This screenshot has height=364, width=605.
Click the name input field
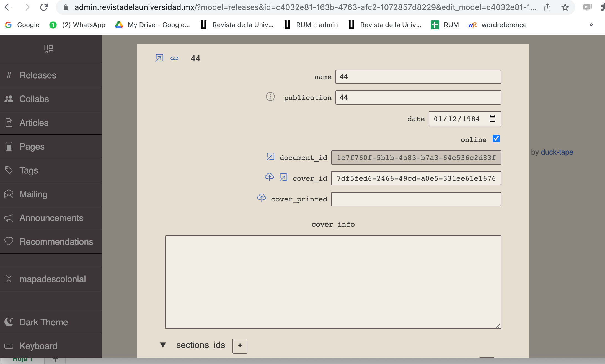(418, 77)
